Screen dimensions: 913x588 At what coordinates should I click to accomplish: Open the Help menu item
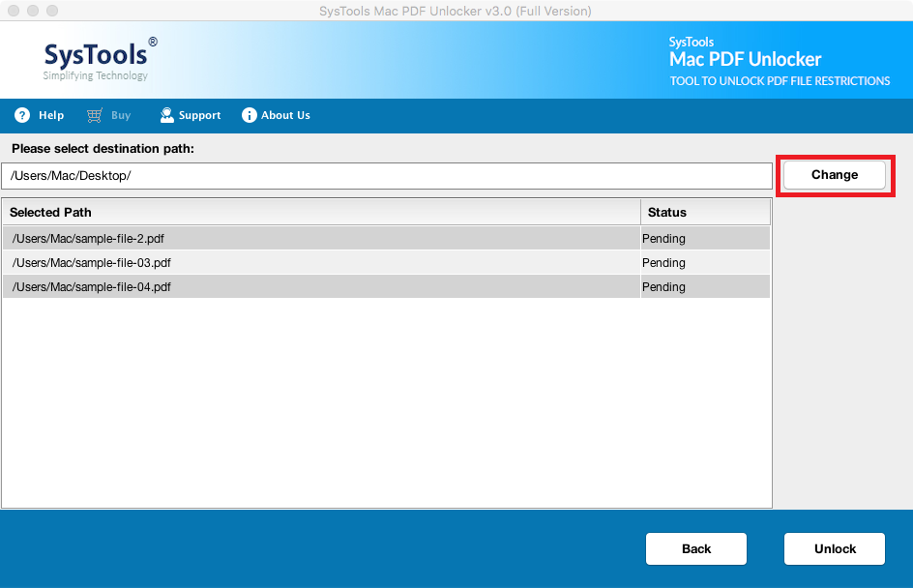39,115
